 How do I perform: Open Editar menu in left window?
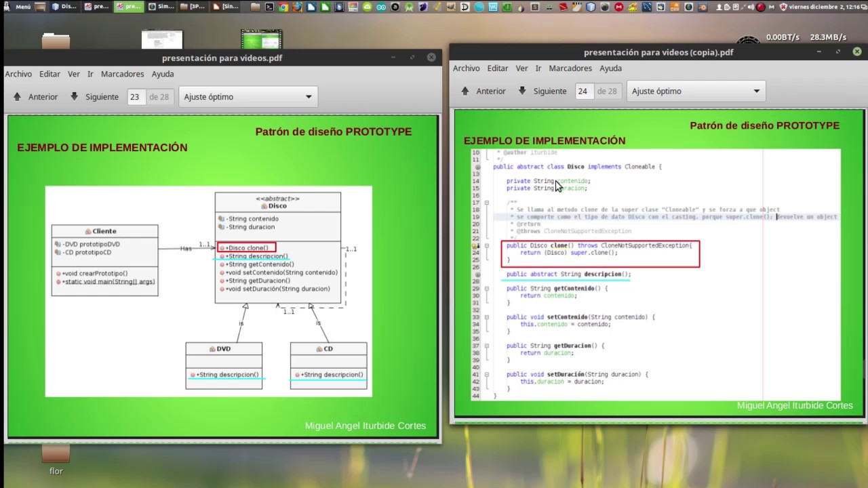pyautogui.click(x=50, y=74)
